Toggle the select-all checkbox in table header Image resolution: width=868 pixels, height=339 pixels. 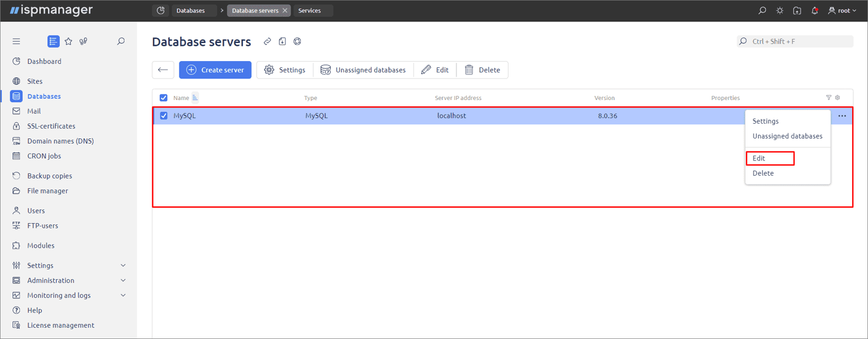coord(163,97)
